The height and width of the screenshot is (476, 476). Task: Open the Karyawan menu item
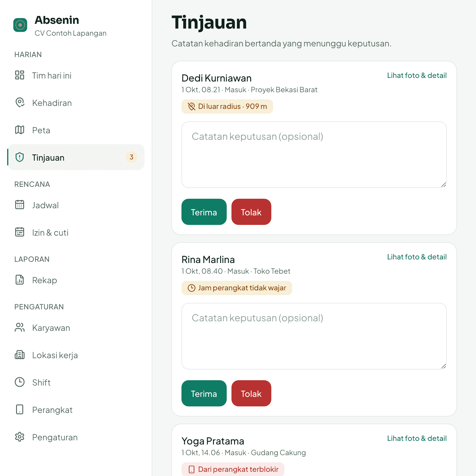(x=76, y=328)
